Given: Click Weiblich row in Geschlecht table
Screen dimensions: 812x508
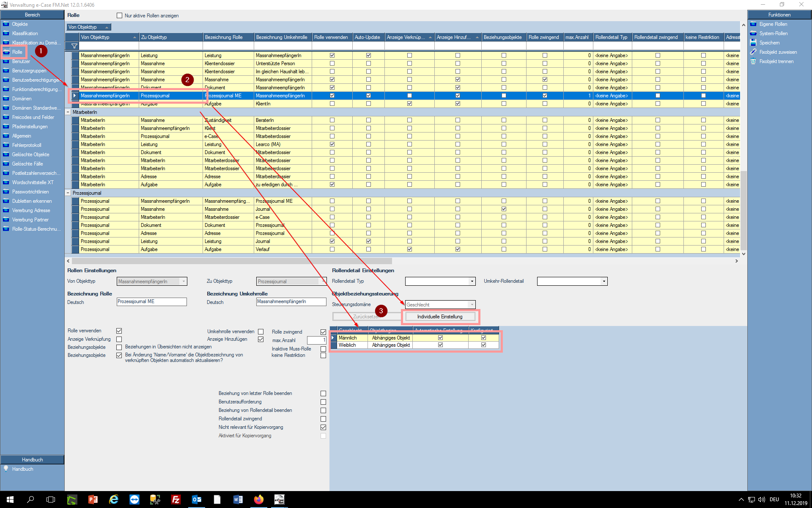Looking at the screenshot, I should (414, 345).
